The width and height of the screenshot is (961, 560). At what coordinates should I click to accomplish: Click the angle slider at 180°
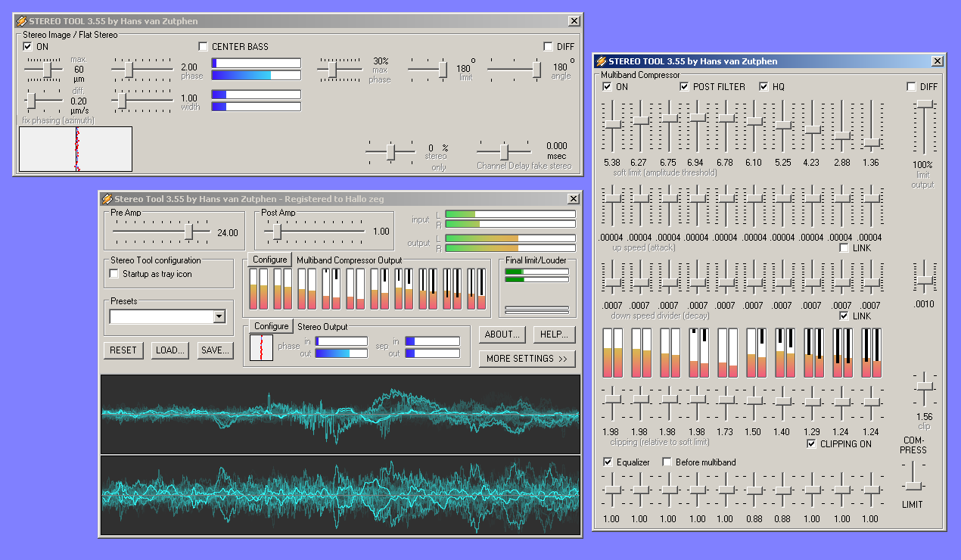tap(515, 70)
